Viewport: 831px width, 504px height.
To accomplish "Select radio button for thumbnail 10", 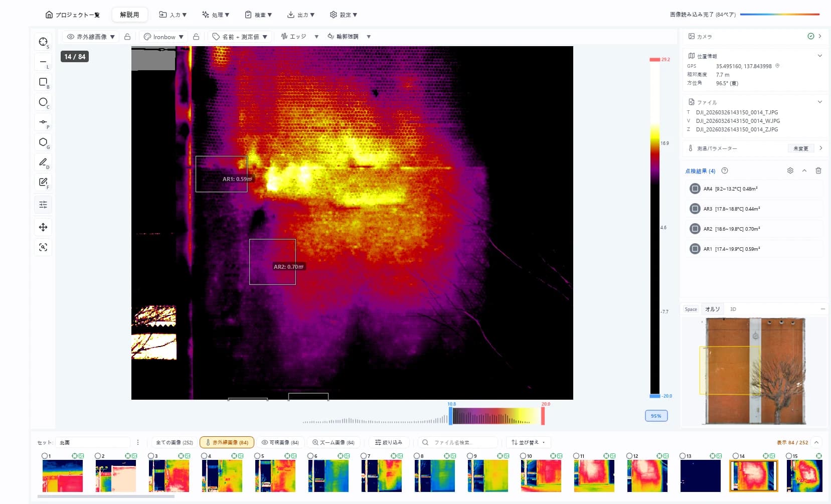I will click(523, 456).
